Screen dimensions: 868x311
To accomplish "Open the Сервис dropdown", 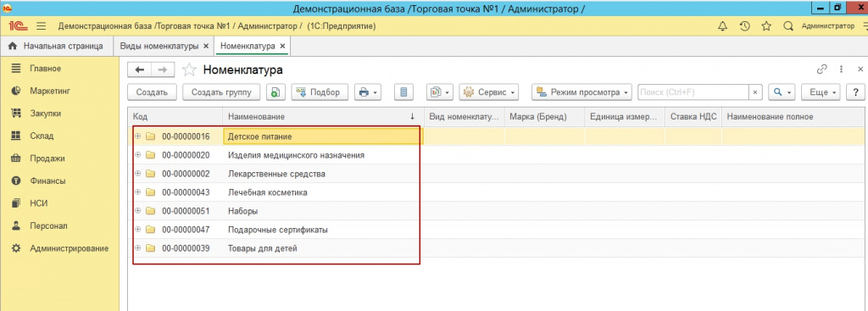I will tap(489, 92).
